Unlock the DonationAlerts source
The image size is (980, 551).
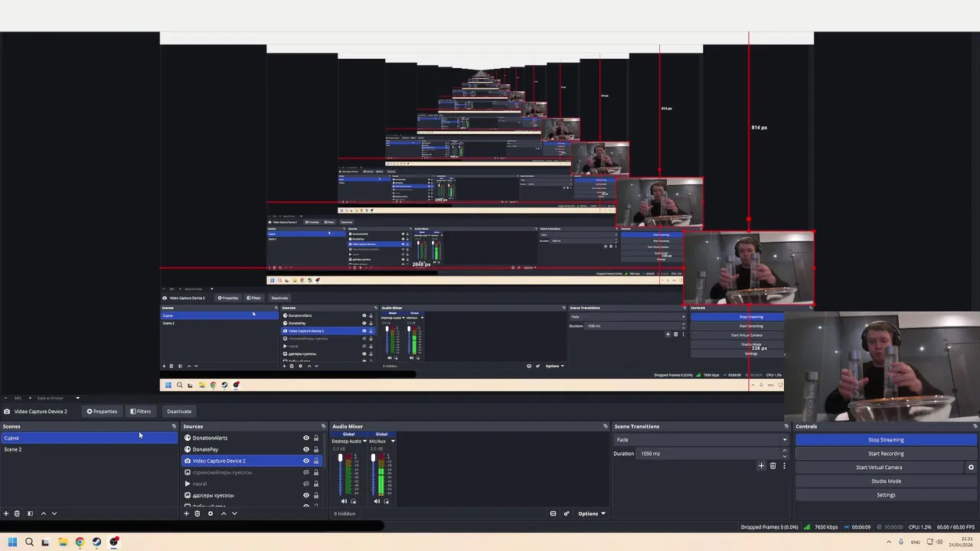[x=316, y=438]
